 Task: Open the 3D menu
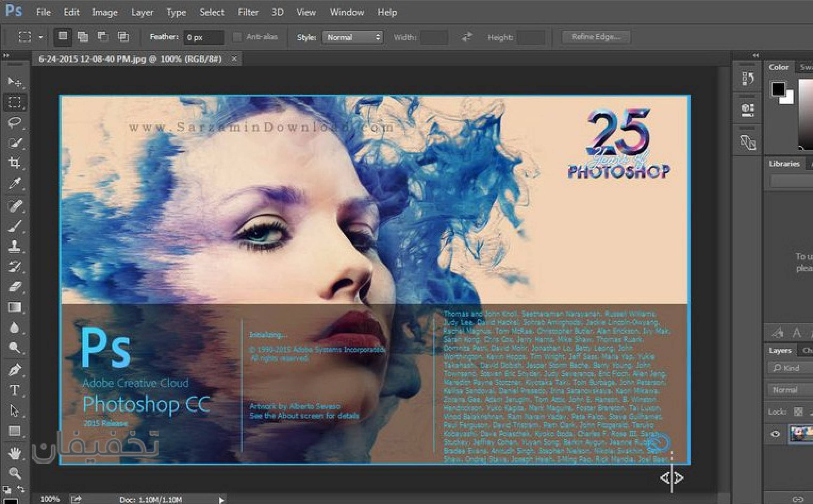click(x=277, y=12)
